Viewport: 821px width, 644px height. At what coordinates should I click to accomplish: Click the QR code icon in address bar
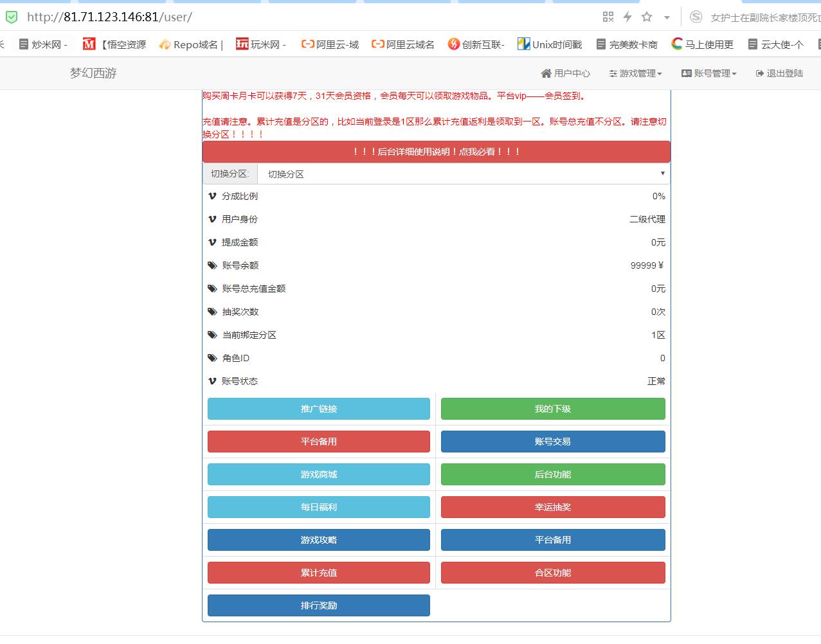[x=608, y=17]
